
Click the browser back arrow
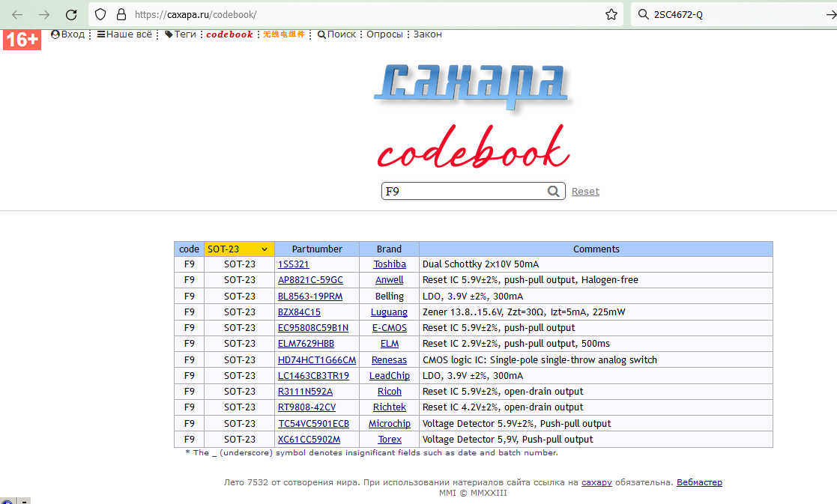click(x=17, y=14)
